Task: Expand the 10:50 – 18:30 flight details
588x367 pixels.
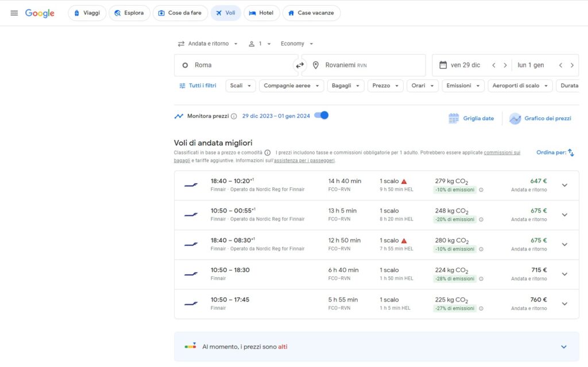Action: (x=564, y=274)
